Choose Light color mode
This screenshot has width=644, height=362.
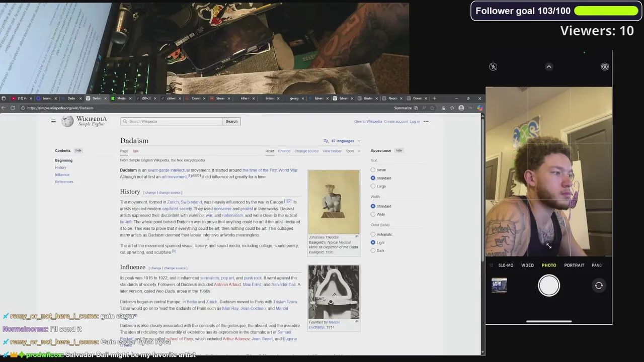[373, 242]
